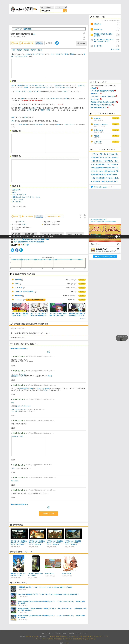Open the Mark Sein link in comment 8
Screen dimensions: 129x644
click(15, 481)
